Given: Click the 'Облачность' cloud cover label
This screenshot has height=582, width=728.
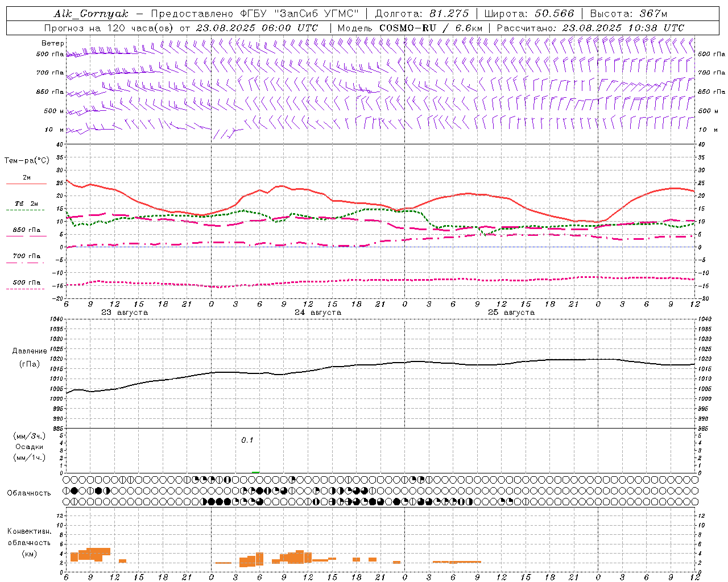Looking at the screenshot, I should tap(29, 493).
